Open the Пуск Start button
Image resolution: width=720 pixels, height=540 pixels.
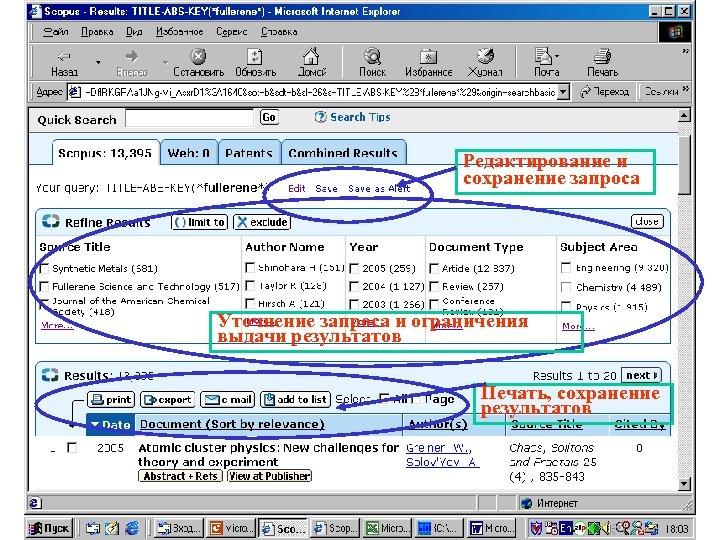pyautogui.click(x=49, y=528)
